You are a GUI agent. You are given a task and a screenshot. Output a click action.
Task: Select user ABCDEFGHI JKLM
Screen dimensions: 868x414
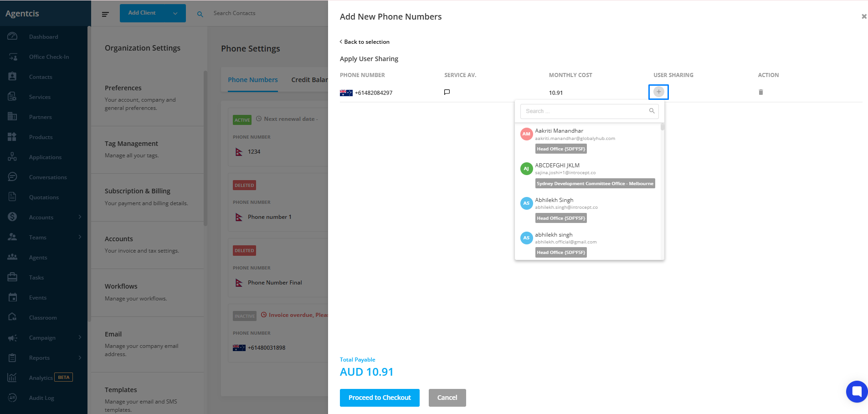point(588,175)
